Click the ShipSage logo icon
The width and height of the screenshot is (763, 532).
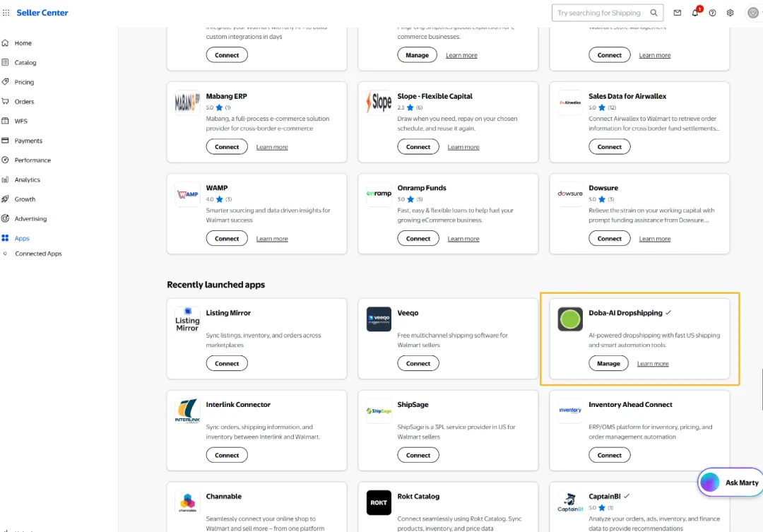(x=379, y=410)
